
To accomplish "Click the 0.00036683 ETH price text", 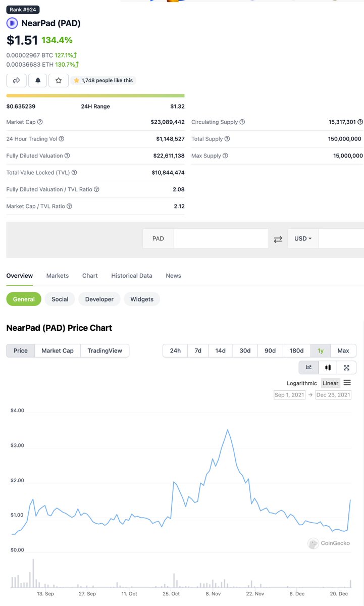I will (x=29, y=65).
